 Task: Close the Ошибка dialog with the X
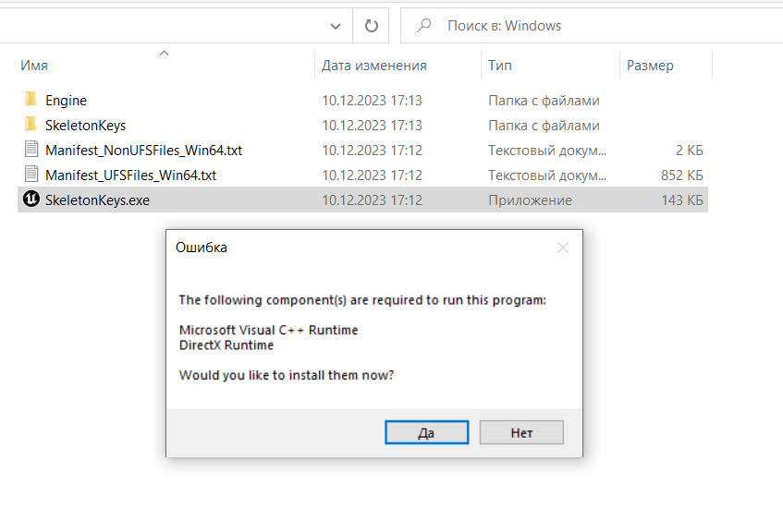point(563,248)
